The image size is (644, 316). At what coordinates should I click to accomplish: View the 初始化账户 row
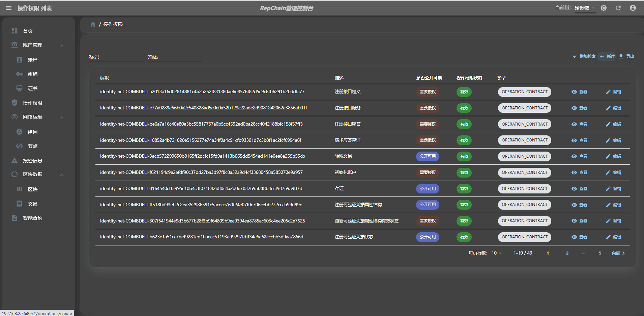click(580, 173)
